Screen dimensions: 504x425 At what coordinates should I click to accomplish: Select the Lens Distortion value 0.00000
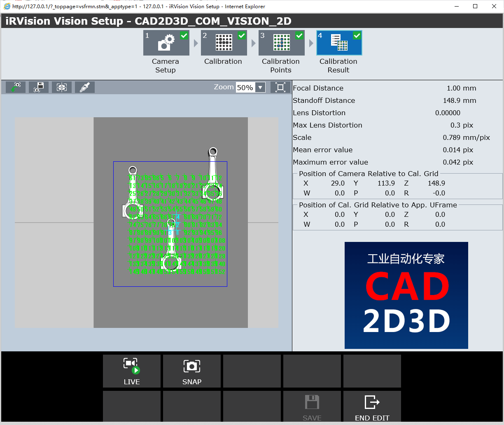click(448, 113)
